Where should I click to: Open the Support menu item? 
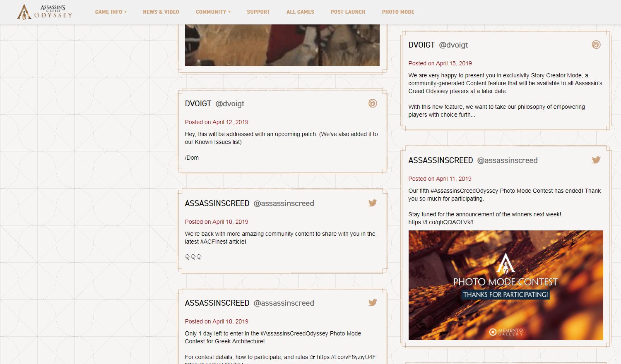[258, 12]
